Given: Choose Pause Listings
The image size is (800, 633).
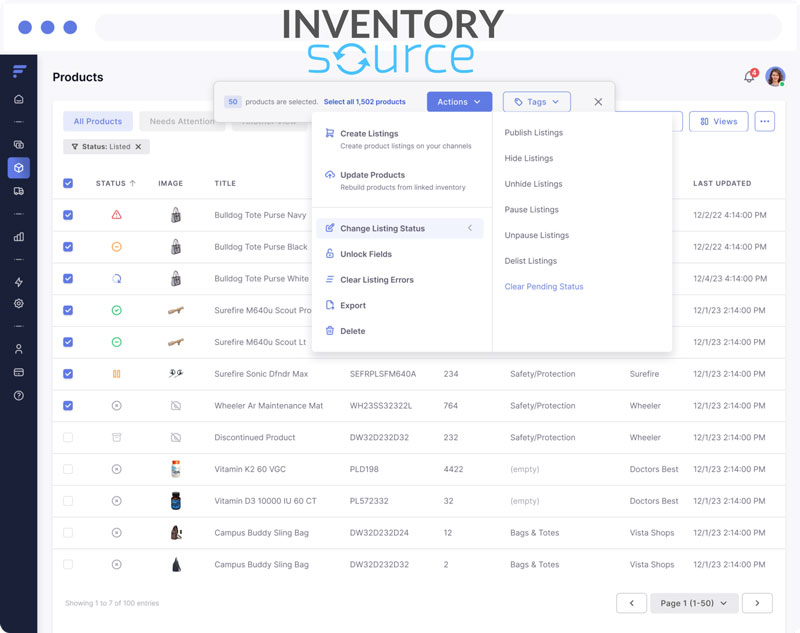Looking at the screenshot, I should click(531, 210).
